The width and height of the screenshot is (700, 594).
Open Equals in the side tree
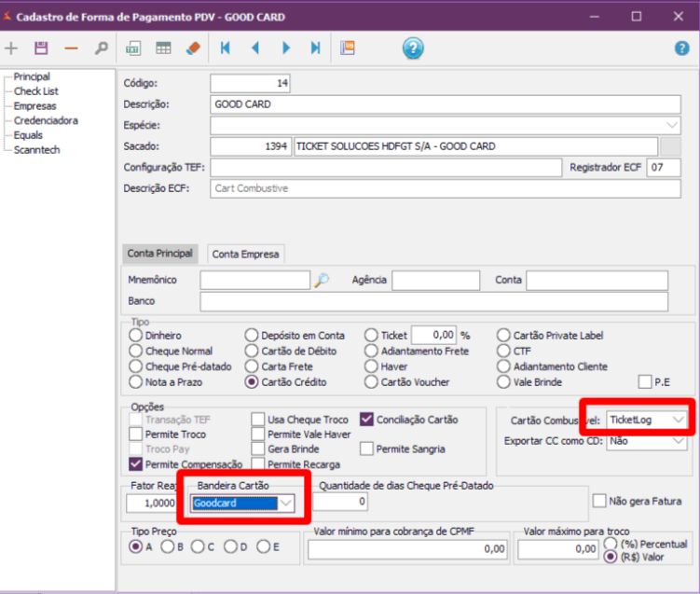tap(28, 135)
